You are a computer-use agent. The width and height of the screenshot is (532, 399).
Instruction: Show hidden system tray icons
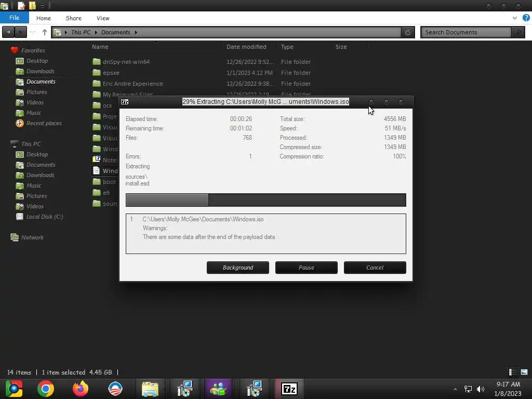tap(455, 389)
